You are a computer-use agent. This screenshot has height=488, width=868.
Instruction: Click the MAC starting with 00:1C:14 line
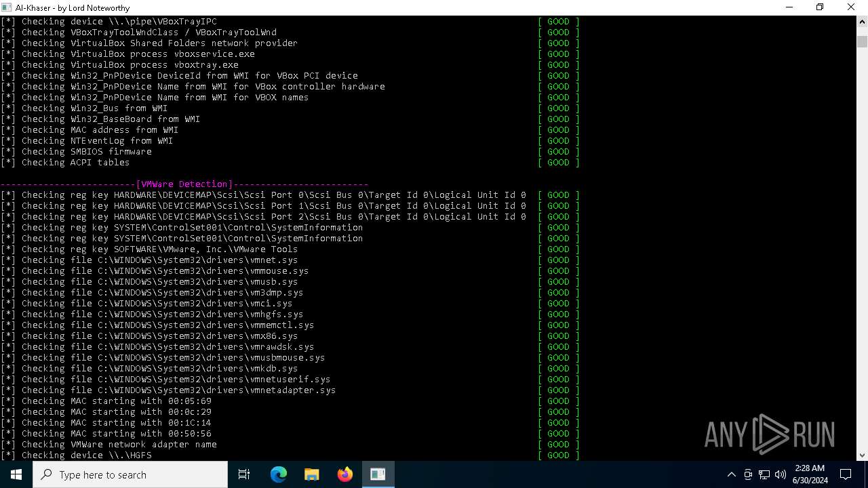click(106, 423)
